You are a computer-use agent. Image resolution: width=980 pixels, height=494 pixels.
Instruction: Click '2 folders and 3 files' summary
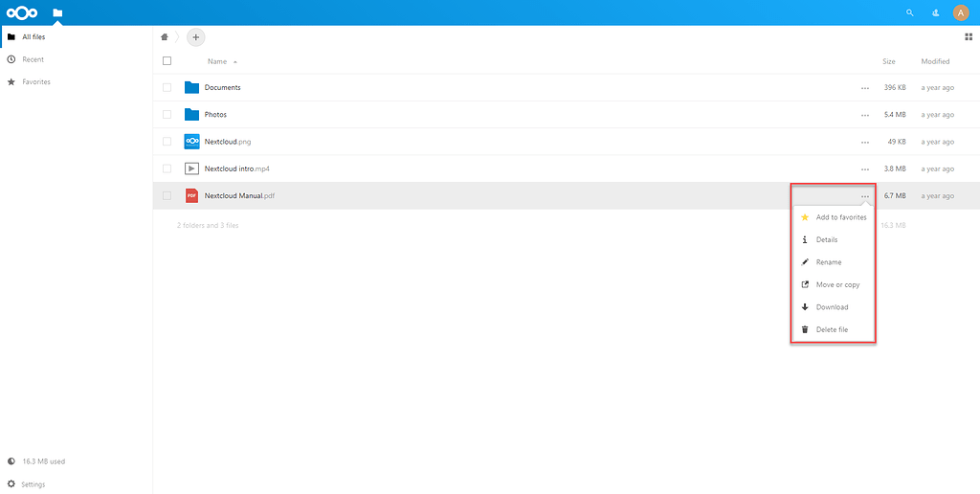click(x=208, y=225)
